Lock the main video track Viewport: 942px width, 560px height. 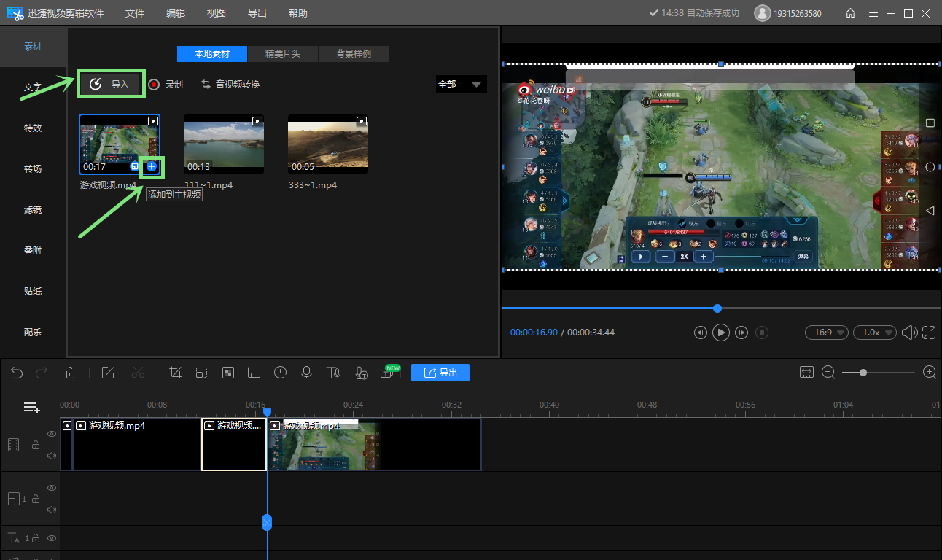pyautogui.click(x=35, y=445)
